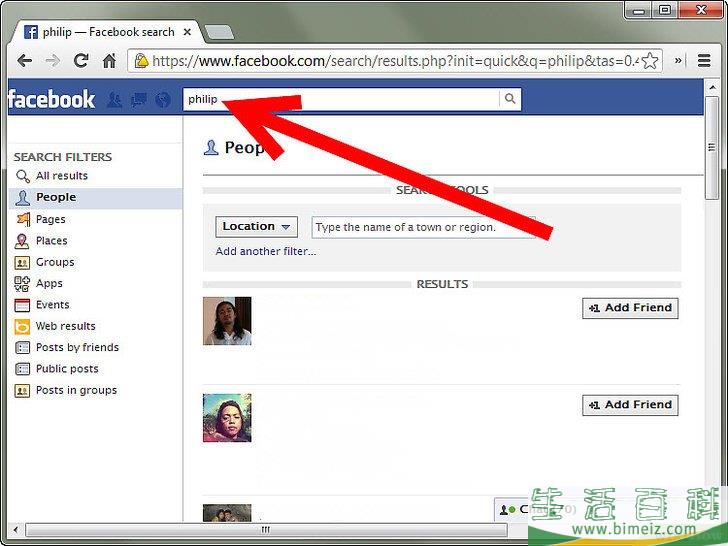Click the horizontal scrollbar thumb
The height and width of the screenshot is (546, 728).
(x=266, y=530)
